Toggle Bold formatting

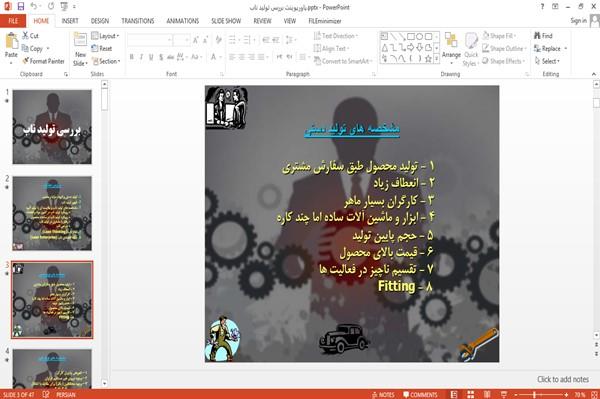pyautogui.click(x=132, y=57)
